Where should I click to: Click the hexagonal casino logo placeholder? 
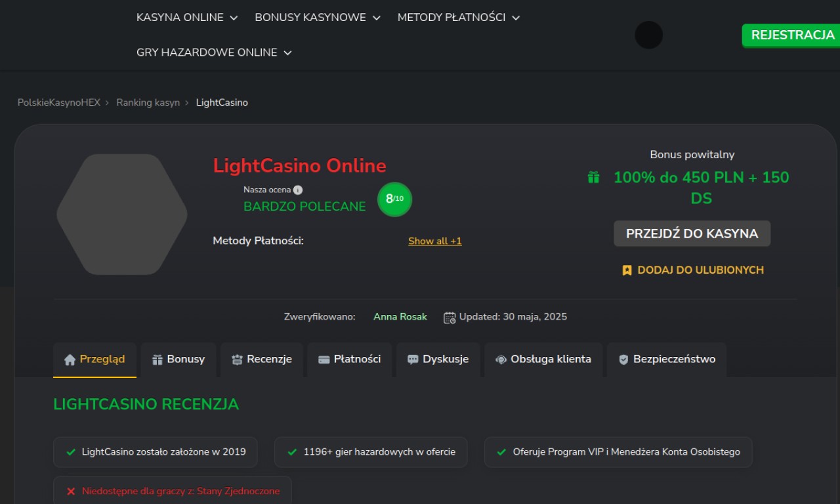(x=122, y=215)
